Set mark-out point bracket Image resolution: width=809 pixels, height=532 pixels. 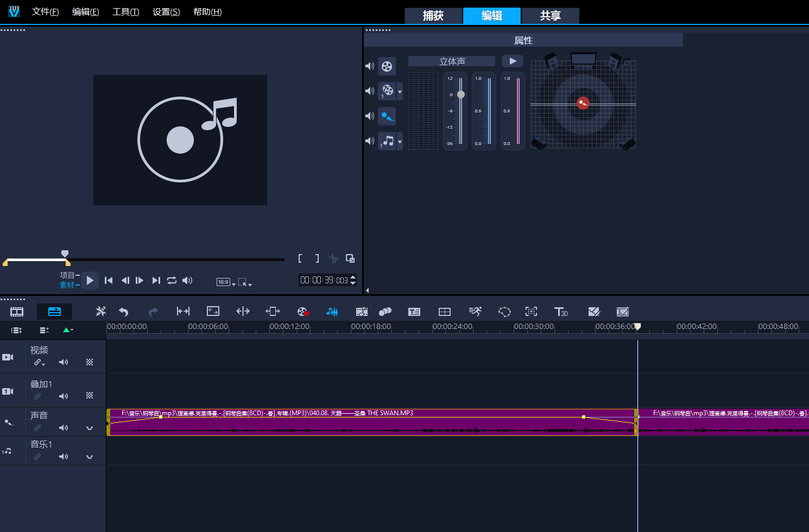(317, 258)
